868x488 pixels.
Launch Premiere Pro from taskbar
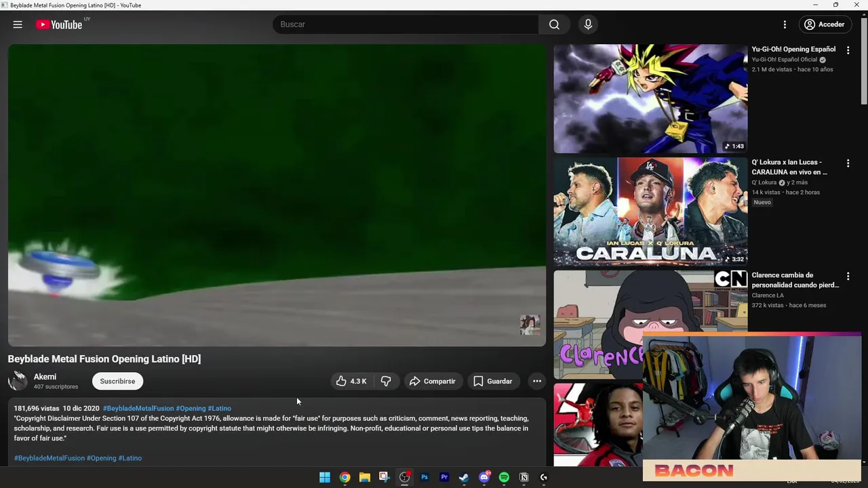click(444, 477)
